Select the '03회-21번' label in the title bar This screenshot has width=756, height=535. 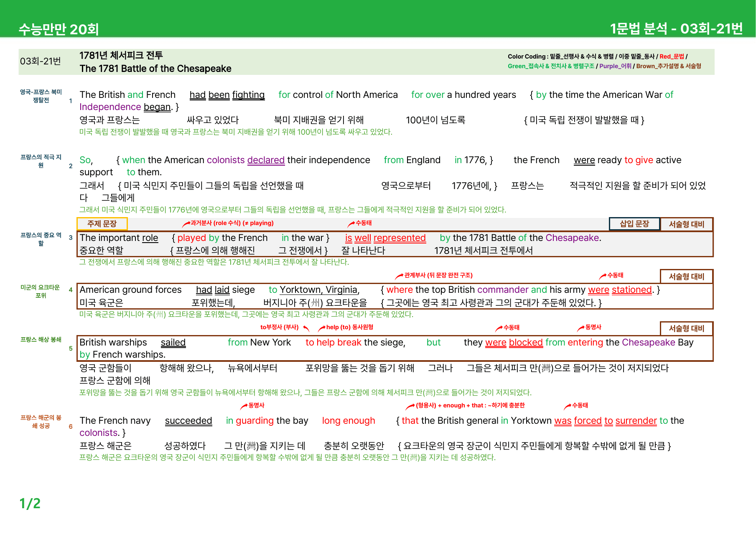click(41, 61)
